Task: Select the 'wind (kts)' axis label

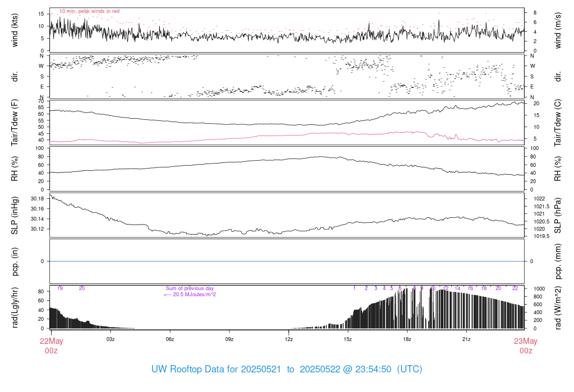Action: [x=15, y=30]
